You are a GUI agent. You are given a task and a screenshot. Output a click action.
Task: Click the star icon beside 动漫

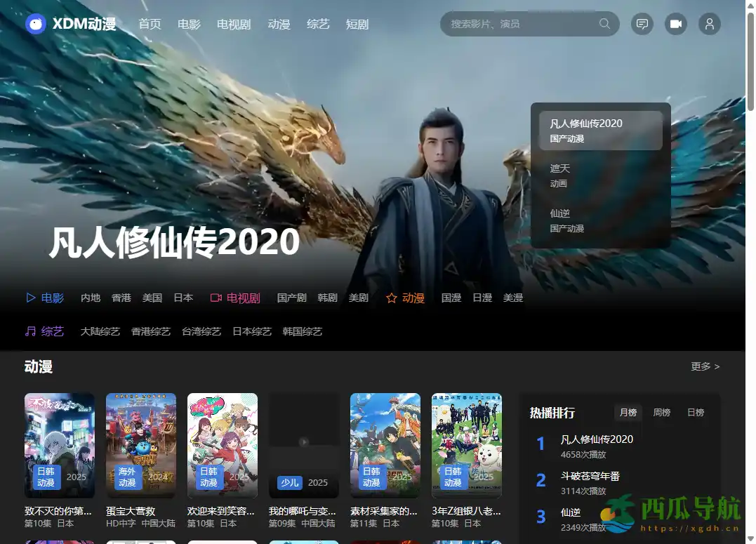391,298
